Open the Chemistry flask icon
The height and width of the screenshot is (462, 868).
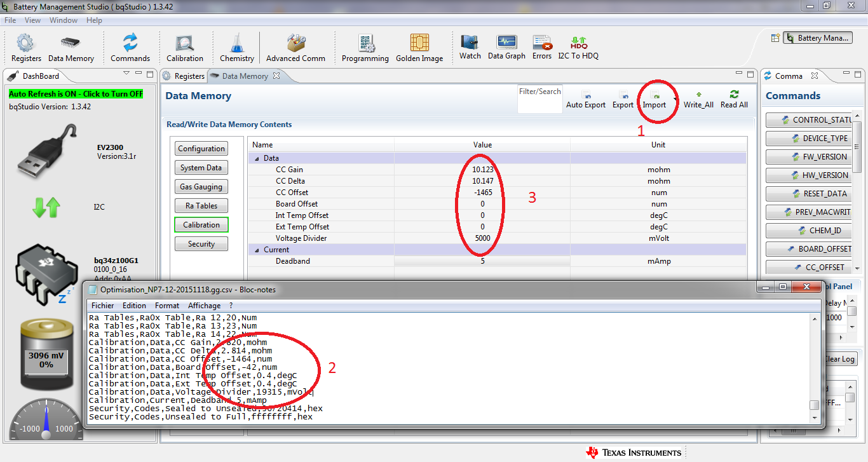click(237, 48)
